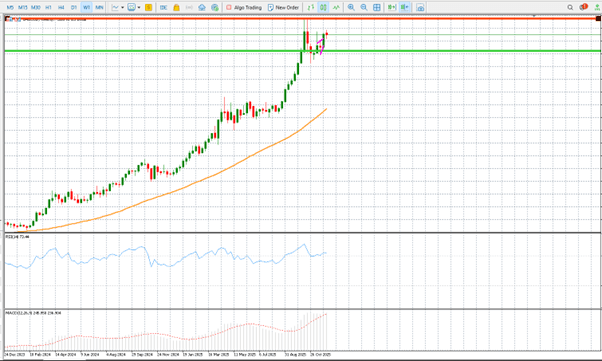
Task: Expand the chart type dropdown arrow
Action: [122, 7]
